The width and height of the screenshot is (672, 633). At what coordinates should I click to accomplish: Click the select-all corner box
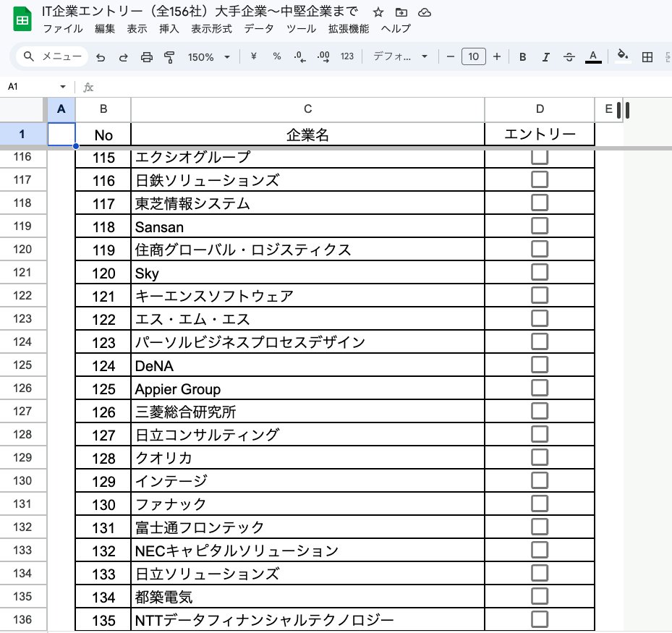pos(22,109)
